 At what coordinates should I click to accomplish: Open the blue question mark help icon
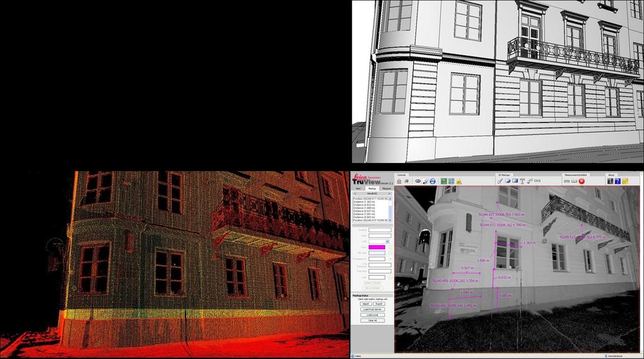click(x=618, y=181)
